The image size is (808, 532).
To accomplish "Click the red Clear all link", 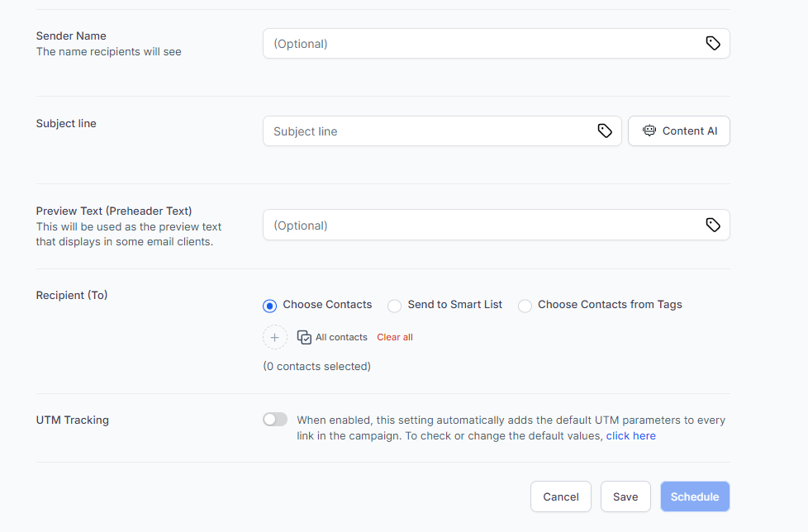I will coord(395,337).
